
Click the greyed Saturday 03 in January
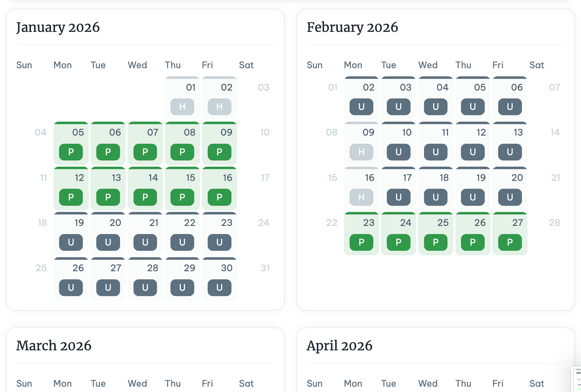tap(263, 87)
